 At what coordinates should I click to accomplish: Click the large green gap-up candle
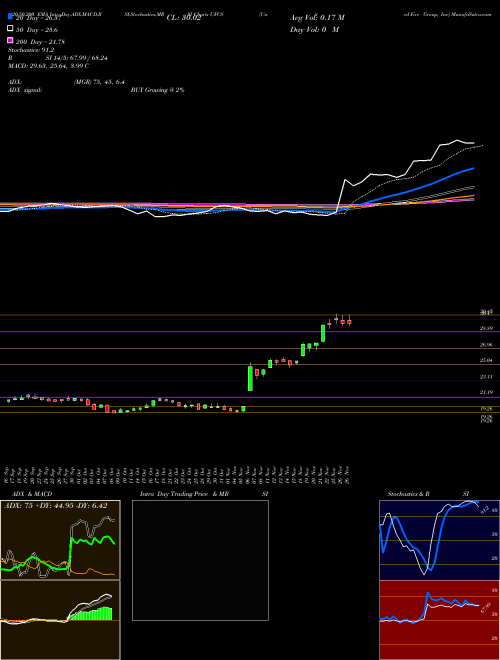pyautogui.click(x=250, y=378)
